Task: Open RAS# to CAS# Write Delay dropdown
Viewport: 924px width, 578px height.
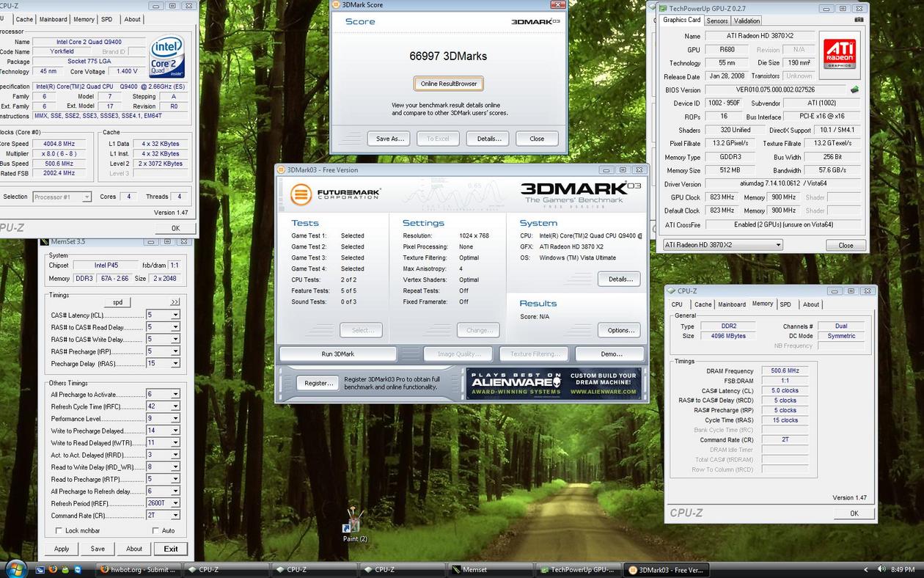Action: [175, 339]
